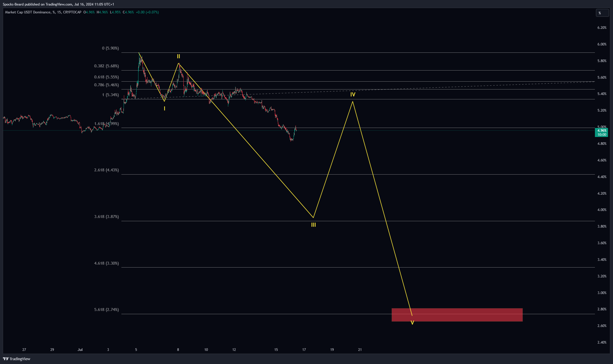Click the red target zone rectangle
Image resolution: width=613 pixels, height=364 pixels.
coord(457,315)
